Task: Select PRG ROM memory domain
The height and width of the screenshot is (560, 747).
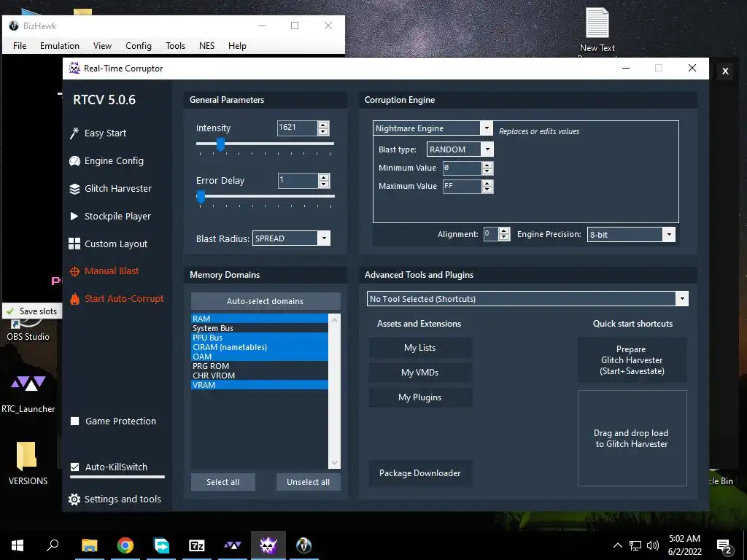Action: point(260,366)
